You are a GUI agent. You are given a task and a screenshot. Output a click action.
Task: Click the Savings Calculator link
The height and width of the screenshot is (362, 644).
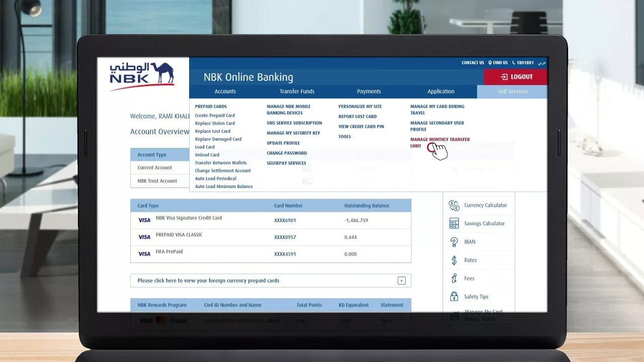[x=484, y=224]
